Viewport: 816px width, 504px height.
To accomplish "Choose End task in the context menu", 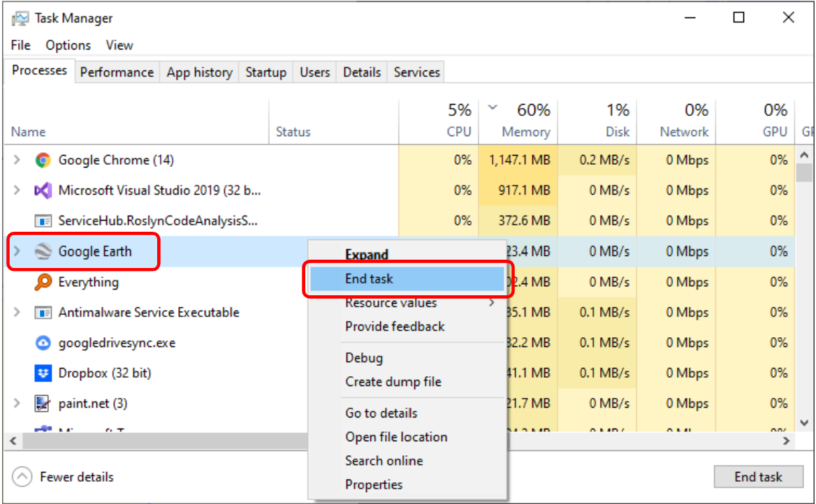I will pyautogui.click(x=407, y=279).
